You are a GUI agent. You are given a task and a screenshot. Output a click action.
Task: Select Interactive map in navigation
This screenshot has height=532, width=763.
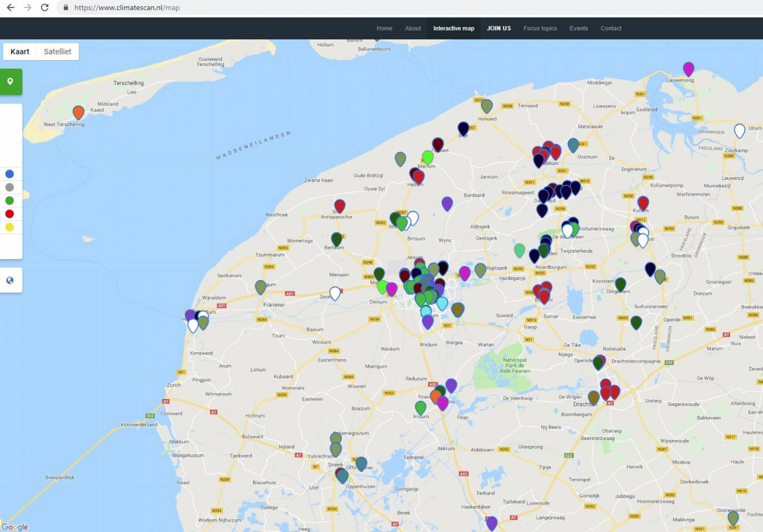click(x=454, y=28)
